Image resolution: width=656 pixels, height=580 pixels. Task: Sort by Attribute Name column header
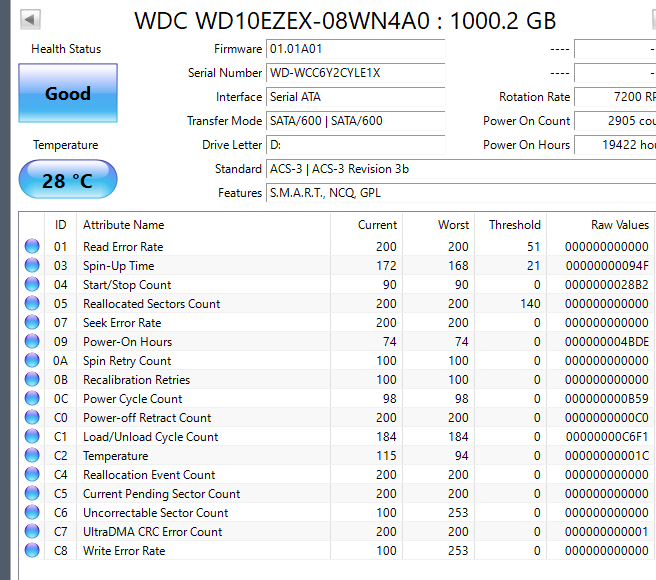click(203, 225)
